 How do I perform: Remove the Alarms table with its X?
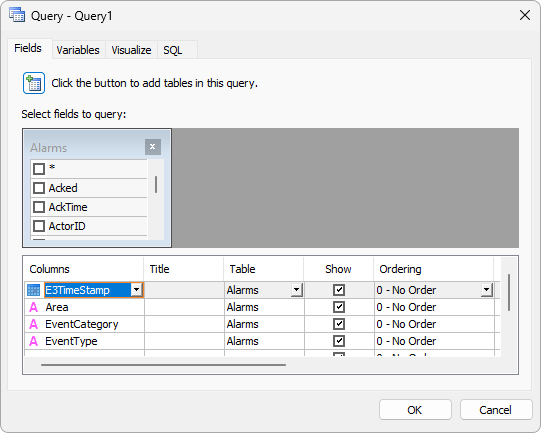tap(153, 147)
